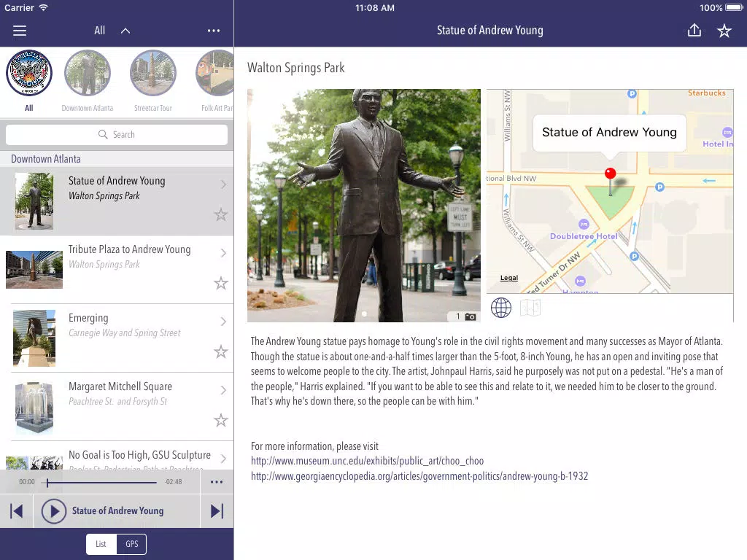The height and width of the screenshot is (560, 747).
Task: Tap the Walton Springs Park heading
Action: point(296,68)
